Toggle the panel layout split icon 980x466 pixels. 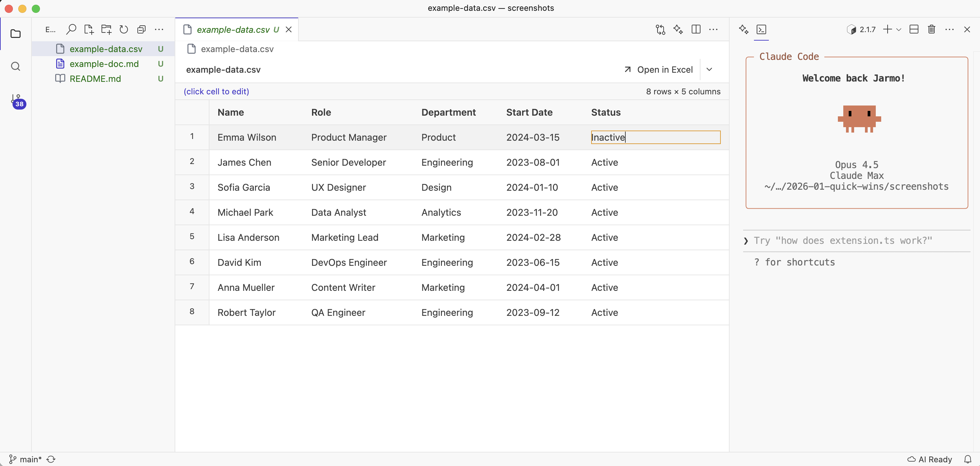pyautogui.click(x=914, y=29)
